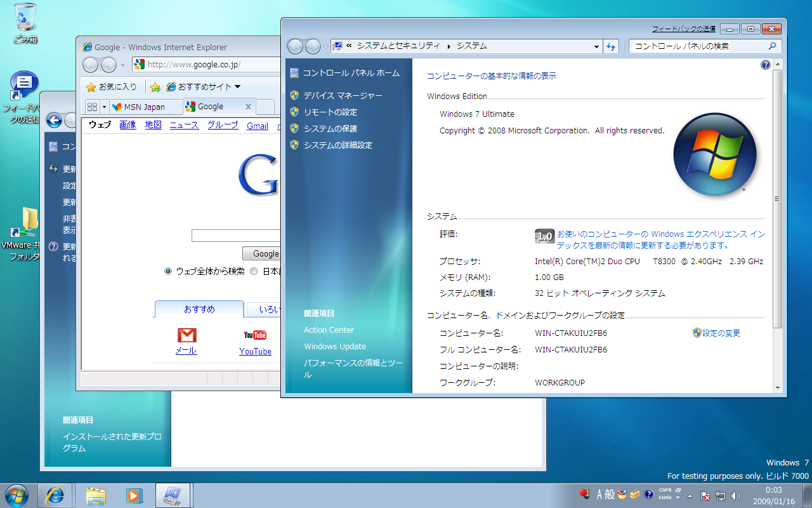Click the Action Center flag tray icon
This screenshot has width=812, height=508.
[x=704, y=495]
